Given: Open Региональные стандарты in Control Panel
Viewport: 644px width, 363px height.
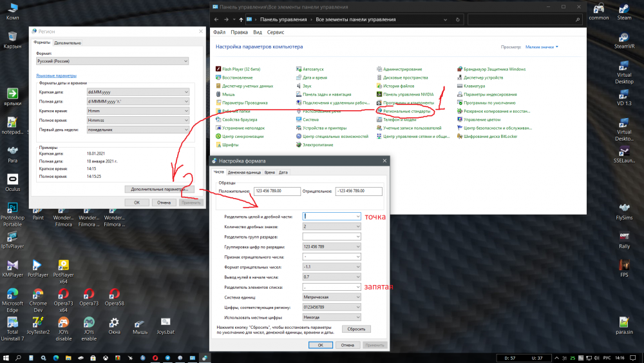Looking at the screenshot, I should point(407,111).
